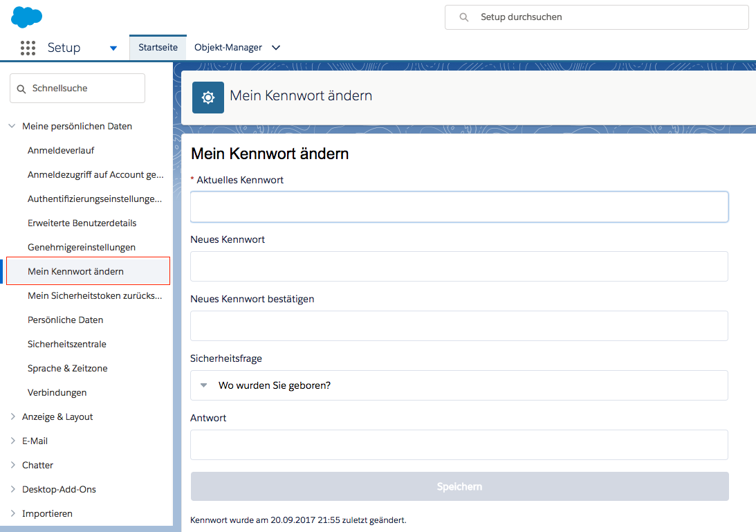Collapse the Meine persönlichen Daten section

12,126
